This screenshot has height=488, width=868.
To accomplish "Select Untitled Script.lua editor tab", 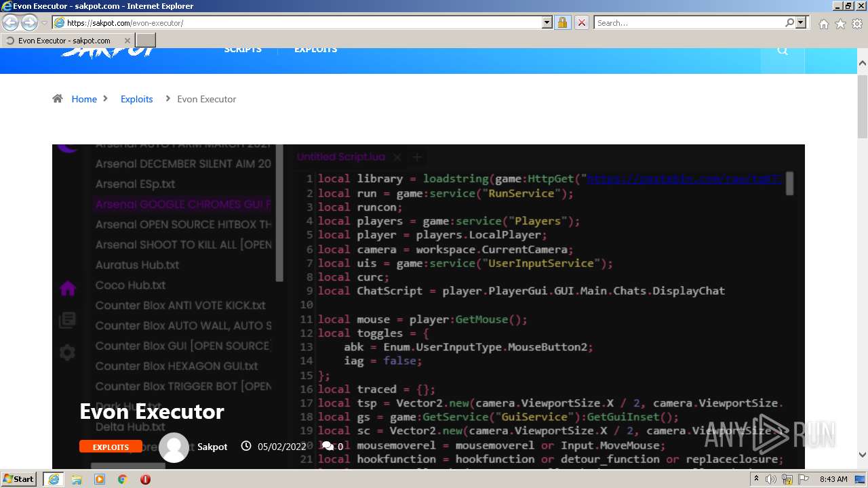I will 341,157.
